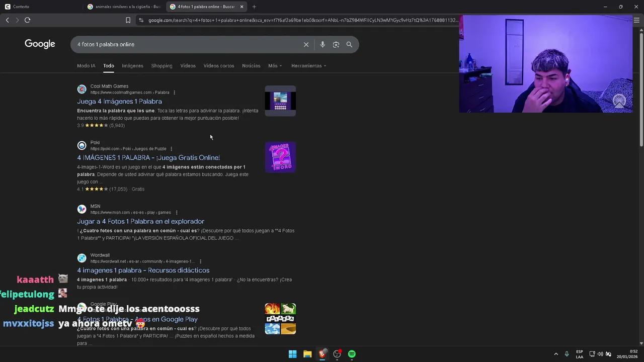Viewport: 644px width, 362px height.
Task: Click the Cool Math Games site favicon
Action: (x=82, y=89)
